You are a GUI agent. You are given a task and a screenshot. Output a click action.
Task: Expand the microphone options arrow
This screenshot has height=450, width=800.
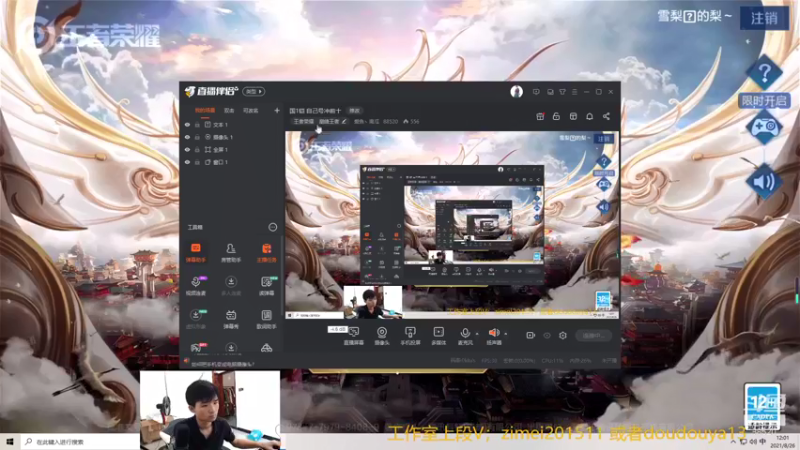[x=477, y=334]
